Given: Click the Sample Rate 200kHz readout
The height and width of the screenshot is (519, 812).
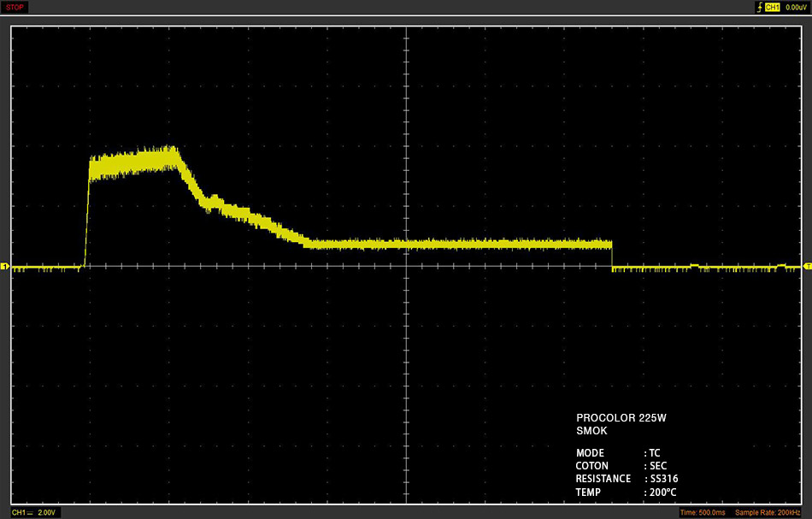Looking at the screenshot, I should click(768, 512).
